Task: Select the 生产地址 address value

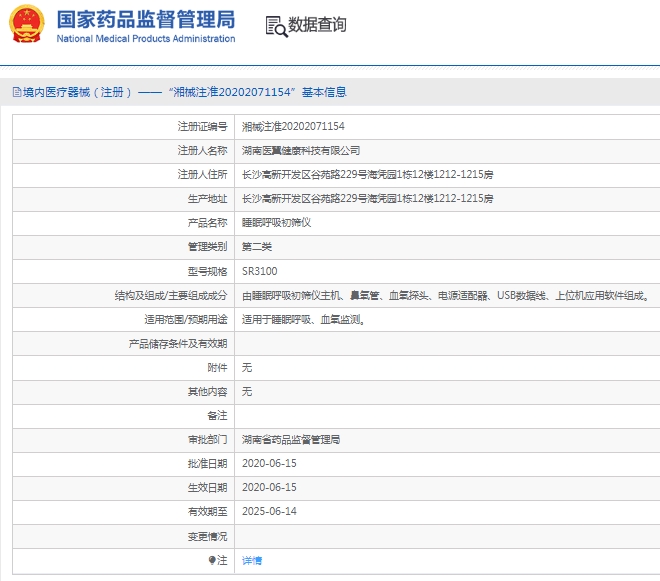Action: click(x=367, y=198)
